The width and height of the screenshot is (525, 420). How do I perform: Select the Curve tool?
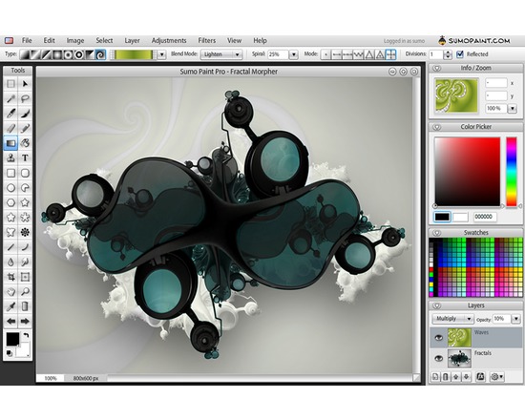coord(25,247)
